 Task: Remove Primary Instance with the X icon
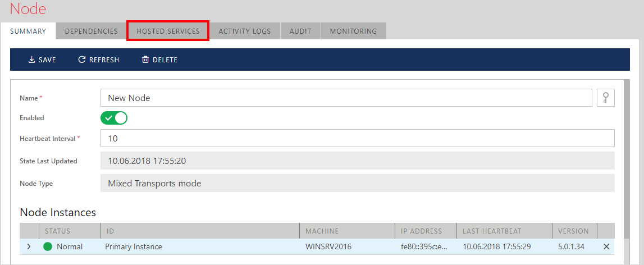[606, 246]
